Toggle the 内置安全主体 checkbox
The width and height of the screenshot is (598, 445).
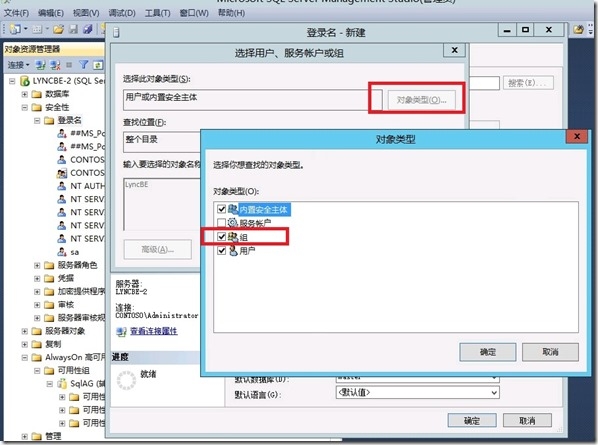(221, 209)
